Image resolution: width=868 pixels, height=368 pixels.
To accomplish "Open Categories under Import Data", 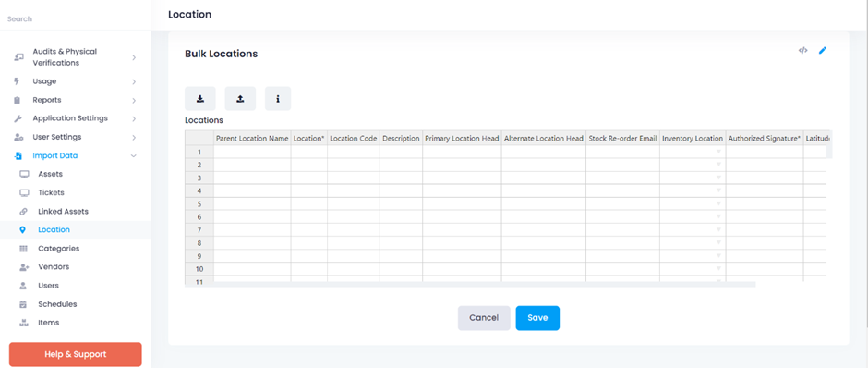I will (59, 249).
